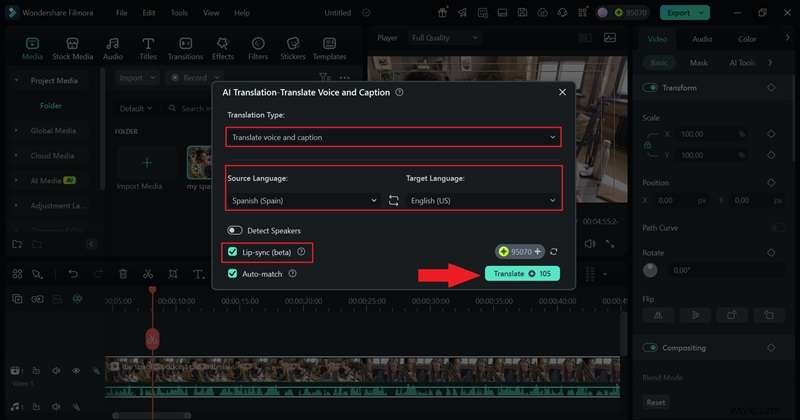Viewport: 800px width, 420px height.
Task: Open the Transitions panel
Action: point(186,49)
